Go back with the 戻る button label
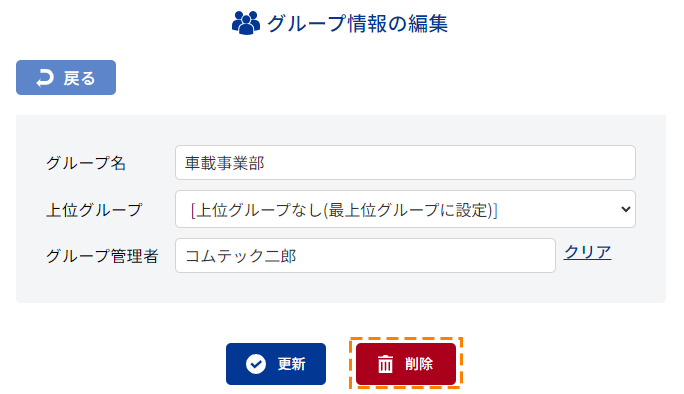The image size is (684, 394). coord(79,78)
